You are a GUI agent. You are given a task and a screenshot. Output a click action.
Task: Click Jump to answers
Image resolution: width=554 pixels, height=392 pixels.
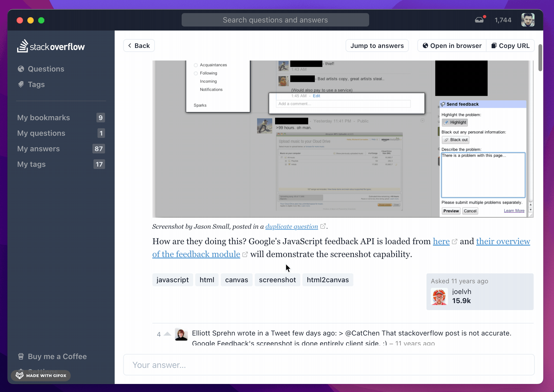[377, 46]
